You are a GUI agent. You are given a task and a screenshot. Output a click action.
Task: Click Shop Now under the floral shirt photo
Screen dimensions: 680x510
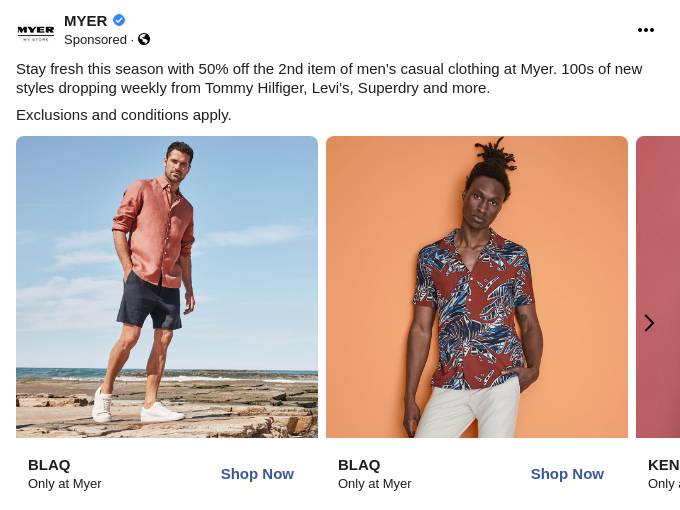pyautogui.click(x=567, y=474)
